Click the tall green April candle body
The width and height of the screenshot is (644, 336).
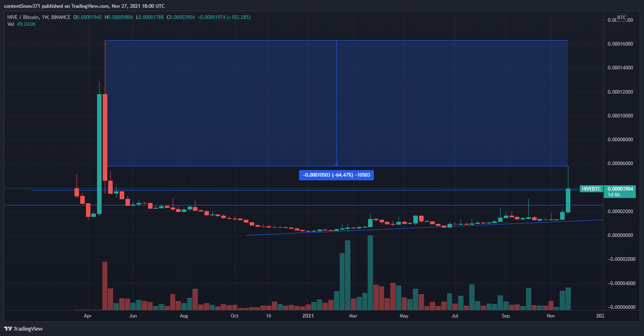coord(99,154)
